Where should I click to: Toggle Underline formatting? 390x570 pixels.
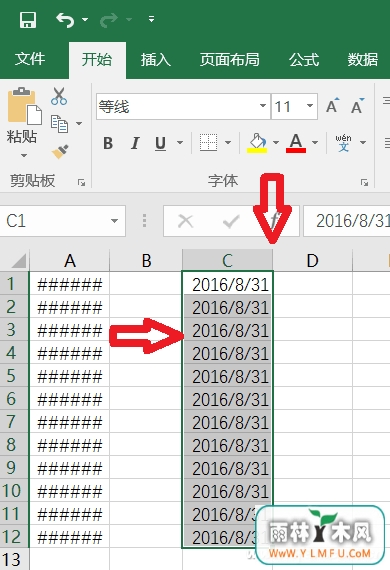(x=160, y=143)
